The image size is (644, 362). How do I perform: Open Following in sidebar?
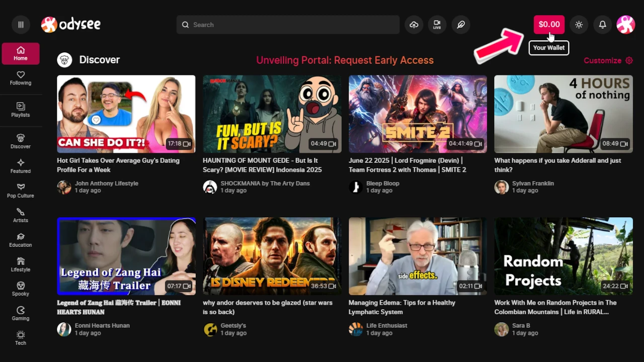click(x=21, y=78)
